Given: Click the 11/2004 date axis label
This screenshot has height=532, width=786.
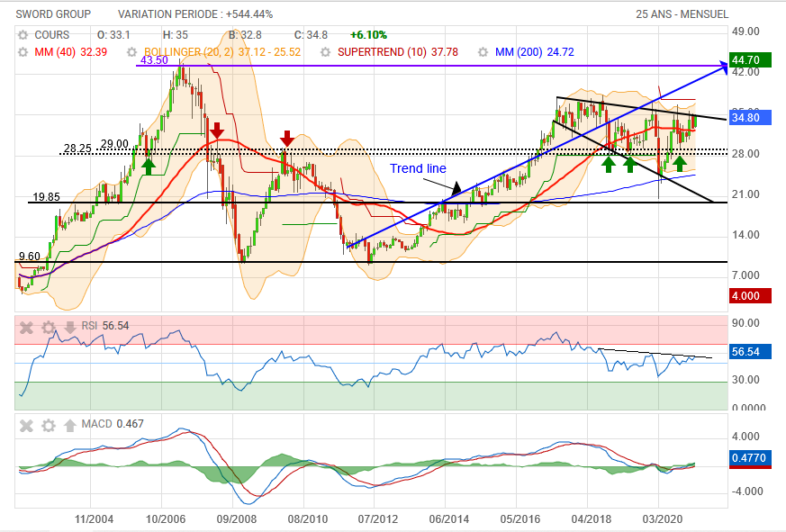Looking at the screenshot, I should (x=94, y=519).
